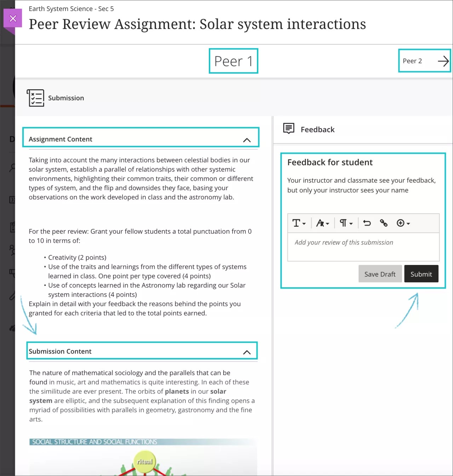
Task: Submit the peer review feedback
Action: tap(421, 274)
